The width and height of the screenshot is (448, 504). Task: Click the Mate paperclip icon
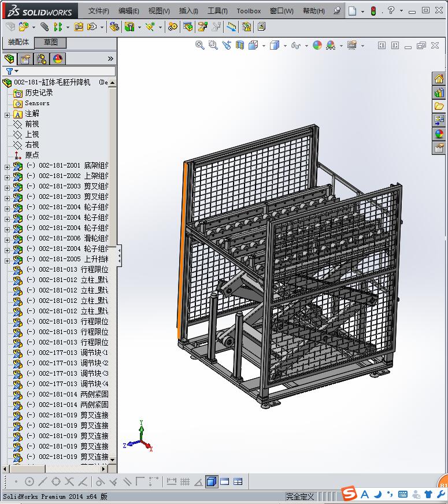tap(45, 27)
